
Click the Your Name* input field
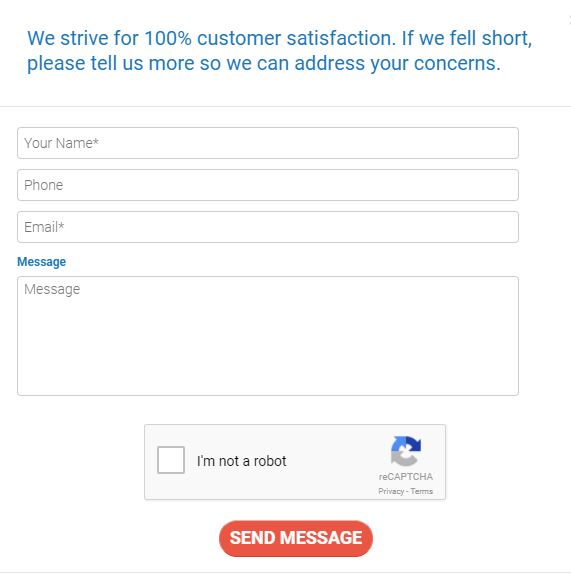268,143
